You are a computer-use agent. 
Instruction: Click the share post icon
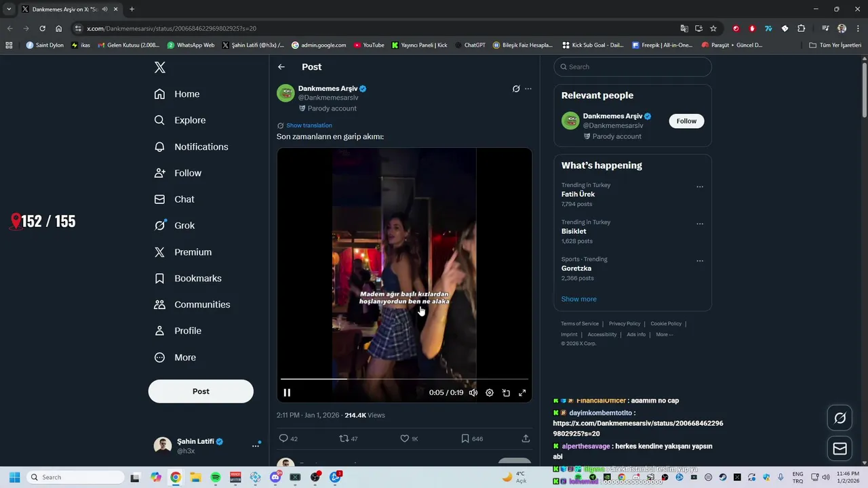pos(526,439)
